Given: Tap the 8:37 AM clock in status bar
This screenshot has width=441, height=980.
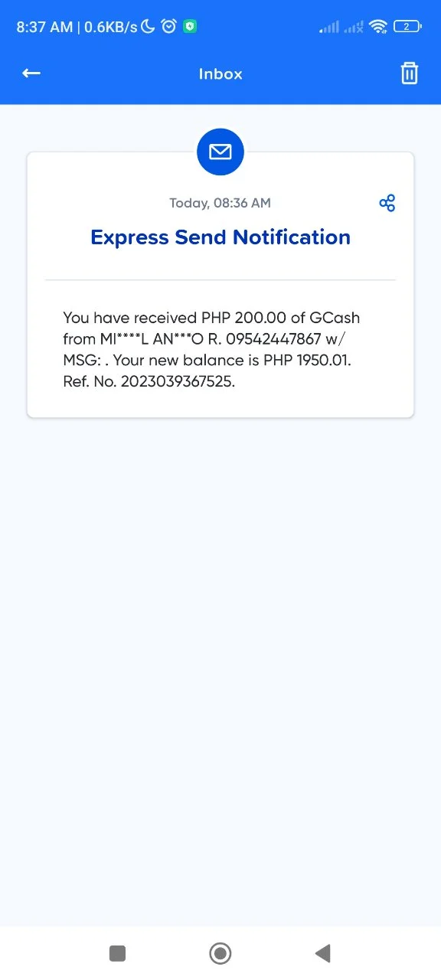Looking at the screenshot, I should tap(44, 27).
